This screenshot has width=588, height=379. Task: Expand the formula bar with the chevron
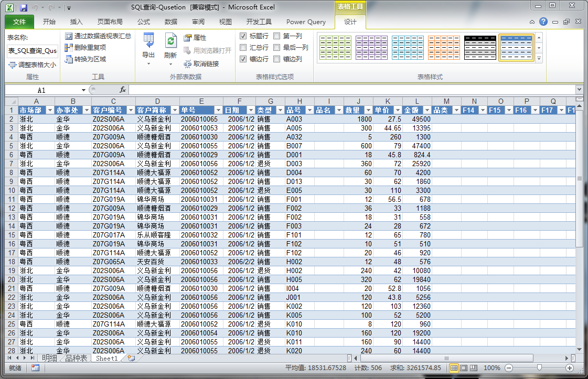pos(580,90)
